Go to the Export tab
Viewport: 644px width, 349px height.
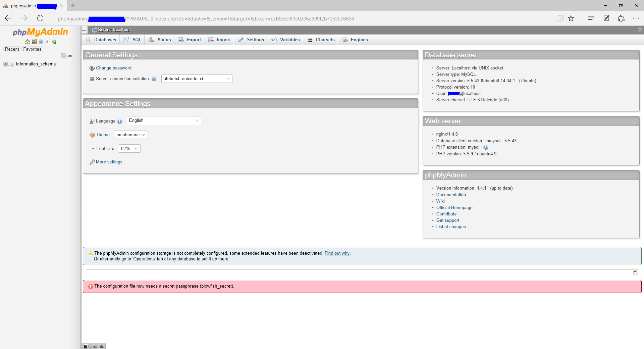pyautogui.click(x=190, y=40)
